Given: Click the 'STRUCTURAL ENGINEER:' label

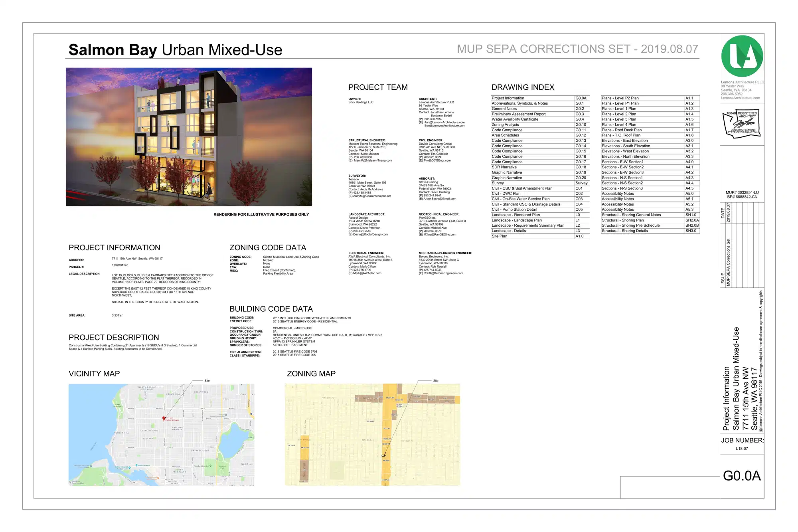Looking at the screenshot, I should click(367, 140).
